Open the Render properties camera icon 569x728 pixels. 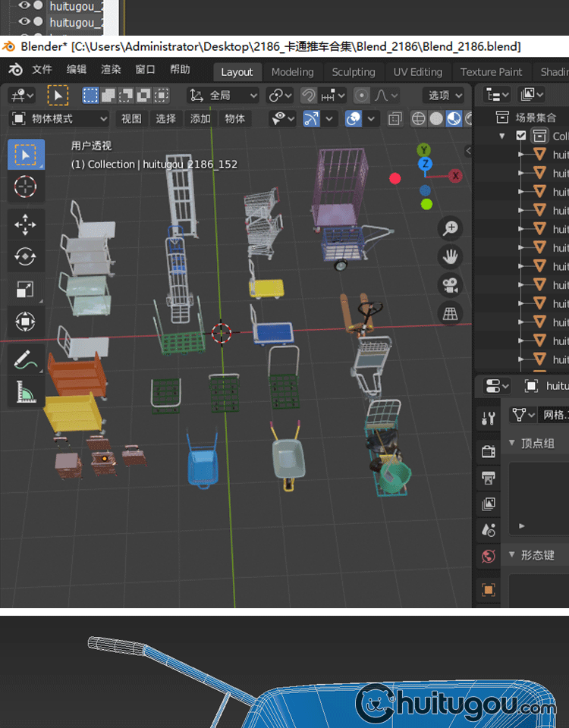489,452
